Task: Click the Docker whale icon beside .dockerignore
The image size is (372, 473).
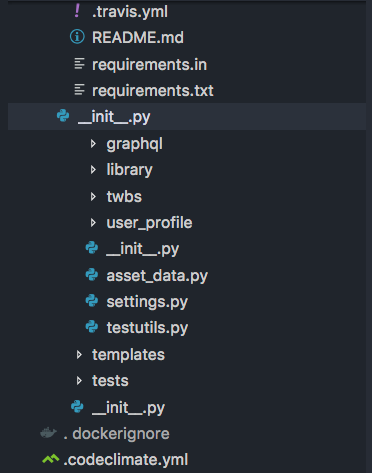Action: pyautogui.click(x=49, y=433)
